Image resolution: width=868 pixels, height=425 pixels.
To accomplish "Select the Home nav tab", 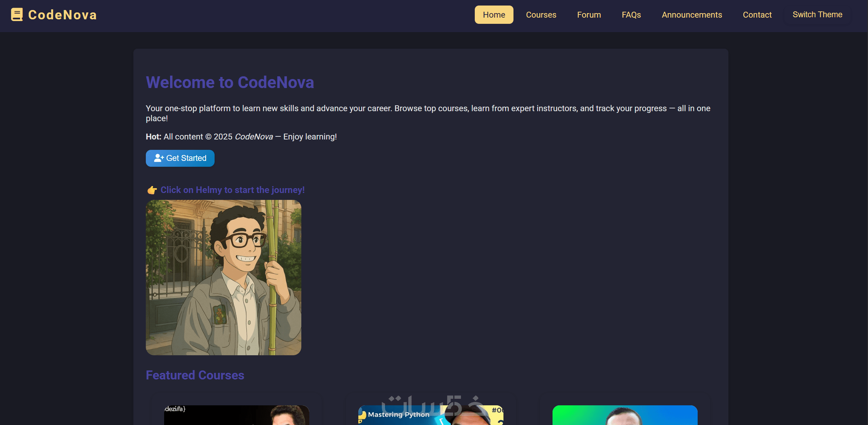I will pyautogui.click(x=494, y=15).
